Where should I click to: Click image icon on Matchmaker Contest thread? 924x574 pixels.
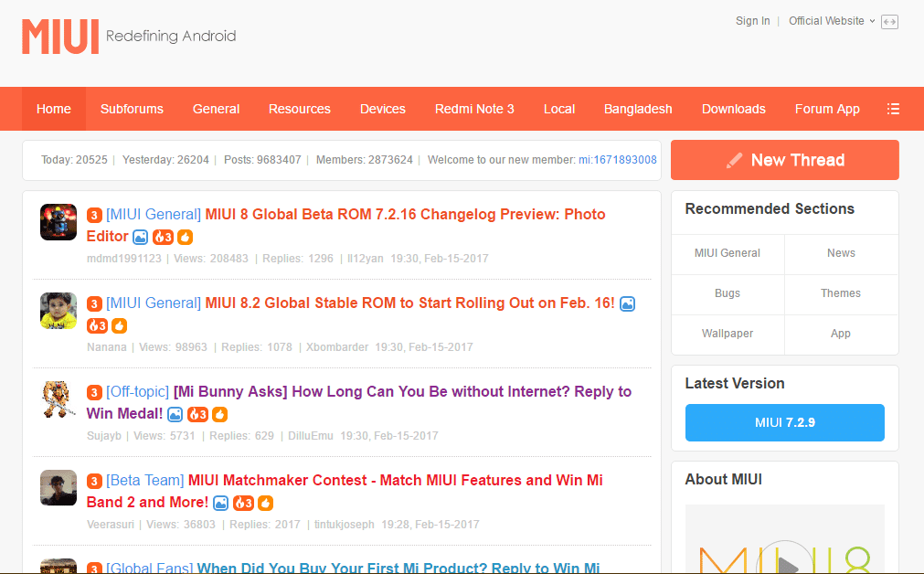220,503
